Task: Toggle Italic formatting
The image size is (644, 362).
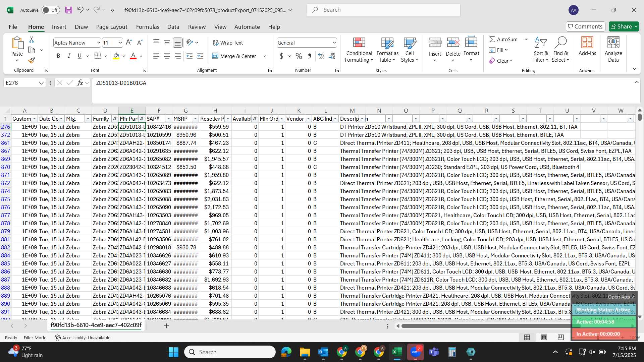Action: (x=69, y=56)
